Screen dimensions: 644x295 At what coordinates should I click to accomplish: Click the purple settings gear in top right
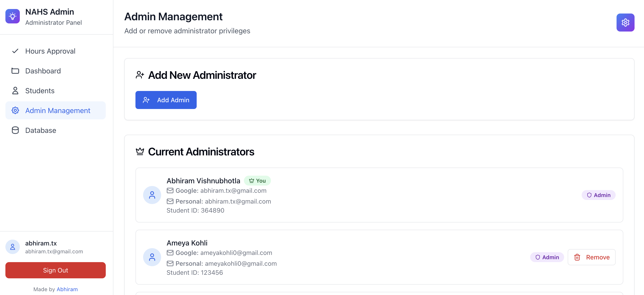[625, 23]
